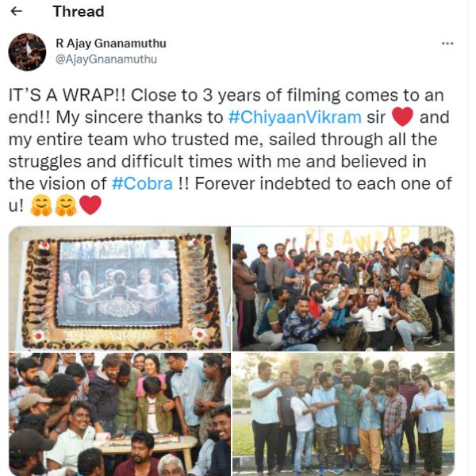The height and width of the screenshot is (476, 476).
Task: Click the final red heart emoji in the tweet
Action: (90, 205)
